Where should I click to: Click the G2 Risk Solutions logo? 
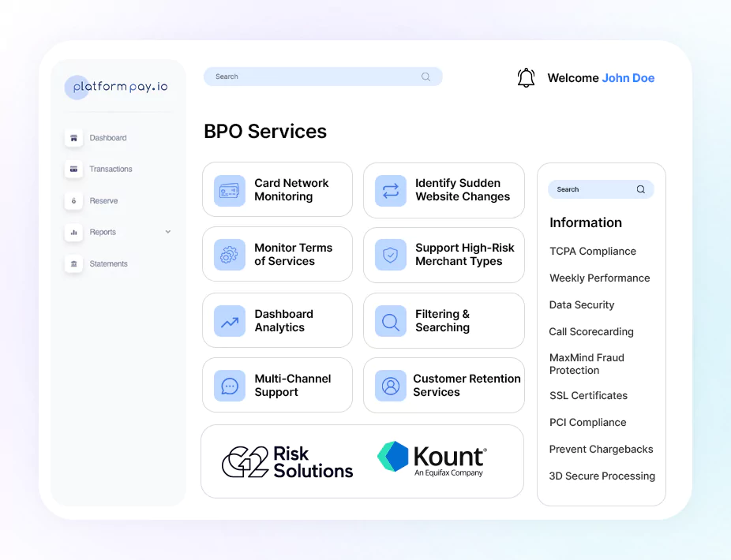pyautogui.click(x=287, y=461)
